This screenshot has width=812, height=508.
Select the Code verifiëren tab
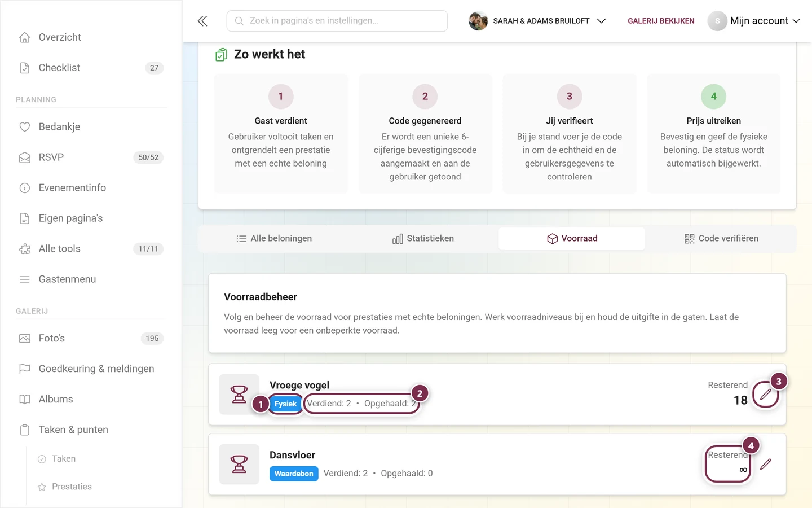721,238
